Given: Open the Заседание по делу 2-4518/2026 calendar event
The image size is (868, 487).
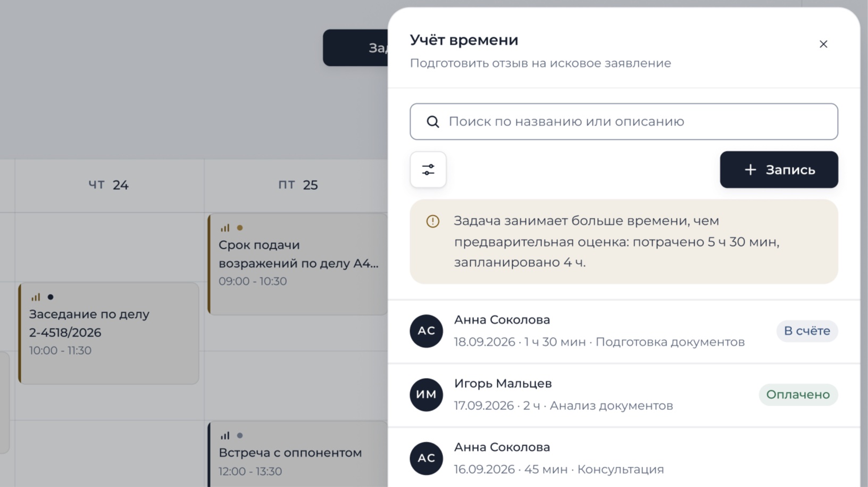Looking at the screenshot, I should (x=108, y=333).
